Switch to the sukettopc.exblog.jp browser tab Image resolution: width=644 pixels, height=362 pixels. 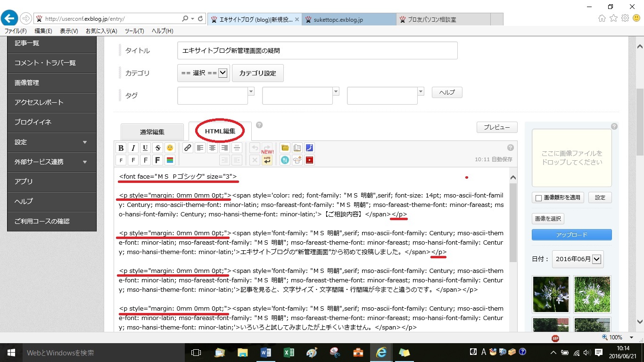point(349,19)
